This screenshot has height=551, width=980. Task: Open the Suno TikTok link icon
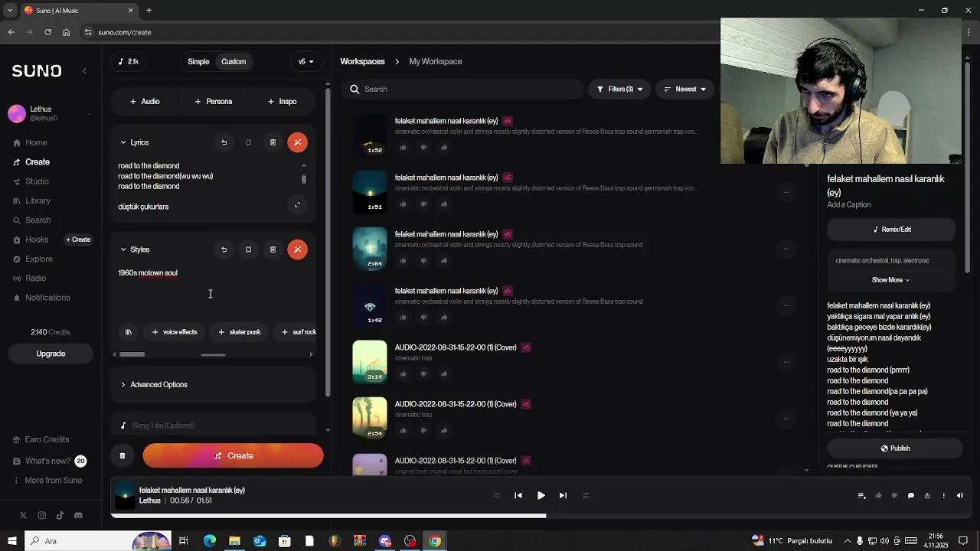coord(60,516)
